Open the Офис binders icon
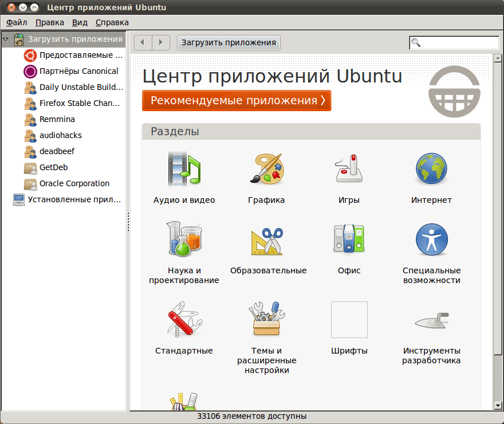504x424 pixels. (349, 238)
